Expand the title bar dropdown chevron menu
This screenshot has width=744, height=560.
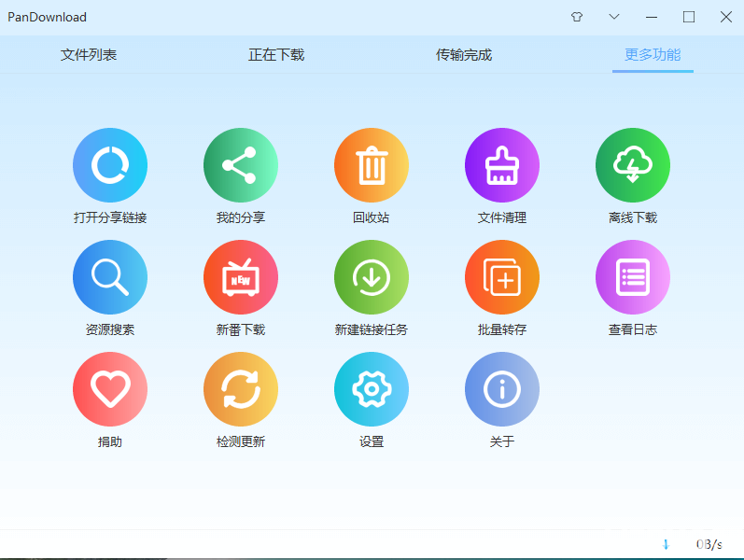[614, 17]
